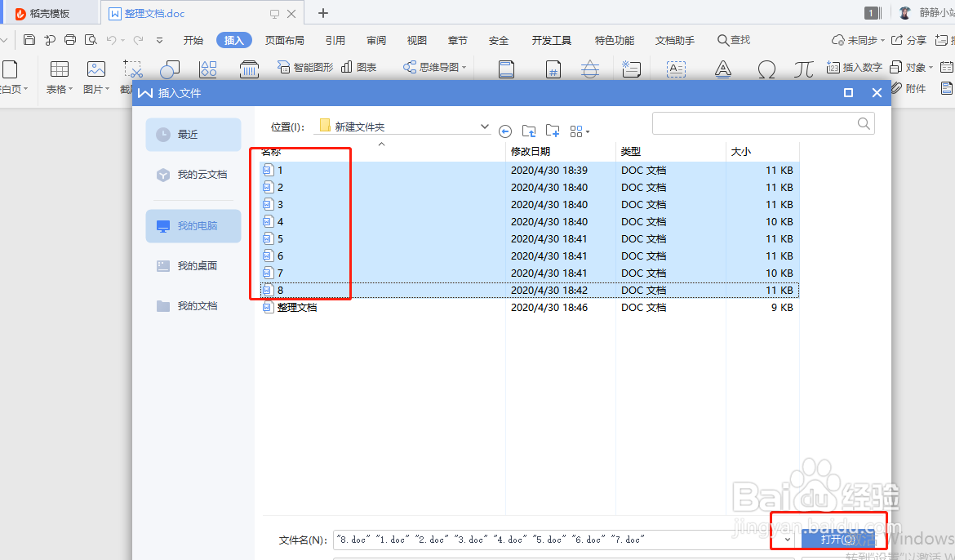
Task: Click the Undo arrow icon
Action: tap(111, 40)
